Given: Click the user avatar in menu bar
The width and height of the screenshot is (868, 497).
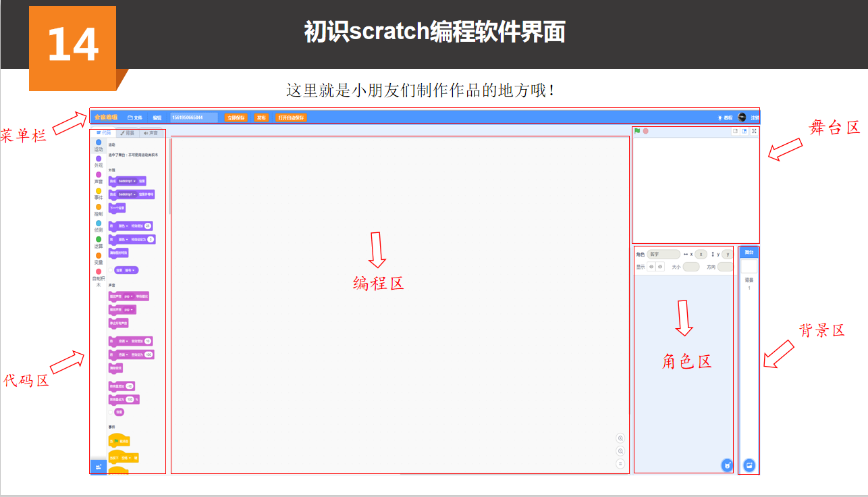Looking at the screenshot, I should (x=742, y=117).
